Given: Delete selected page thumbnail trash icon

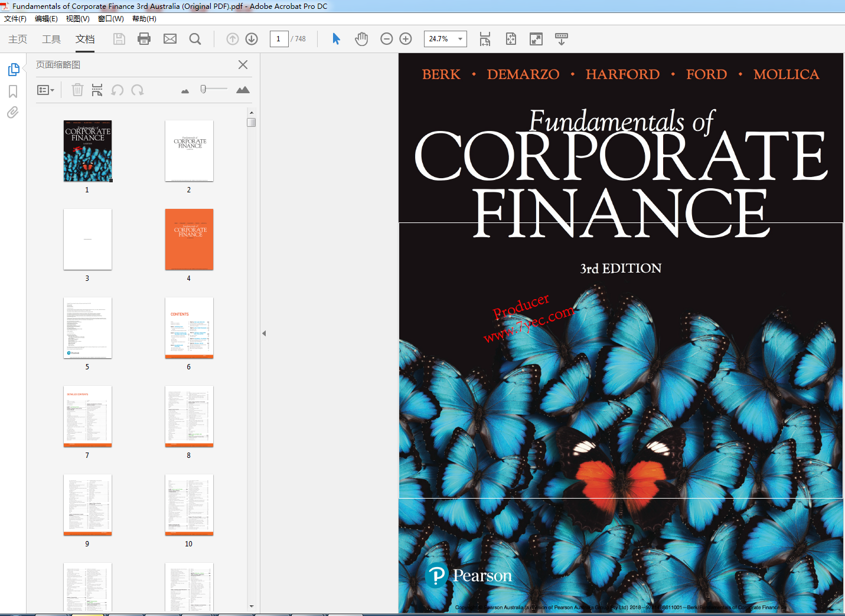Looking at the screenshot, I should point(77,90).
